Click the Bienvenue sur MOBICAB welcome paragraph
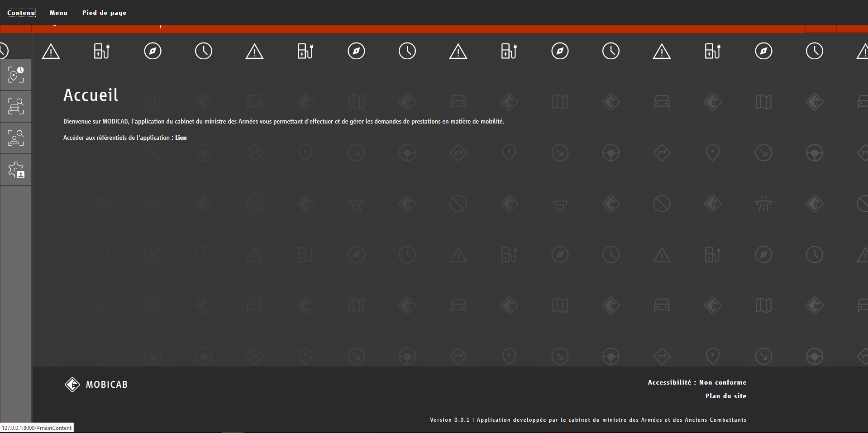Image resolution: width=868 pixels, height=433 pixels. [283, 121]
